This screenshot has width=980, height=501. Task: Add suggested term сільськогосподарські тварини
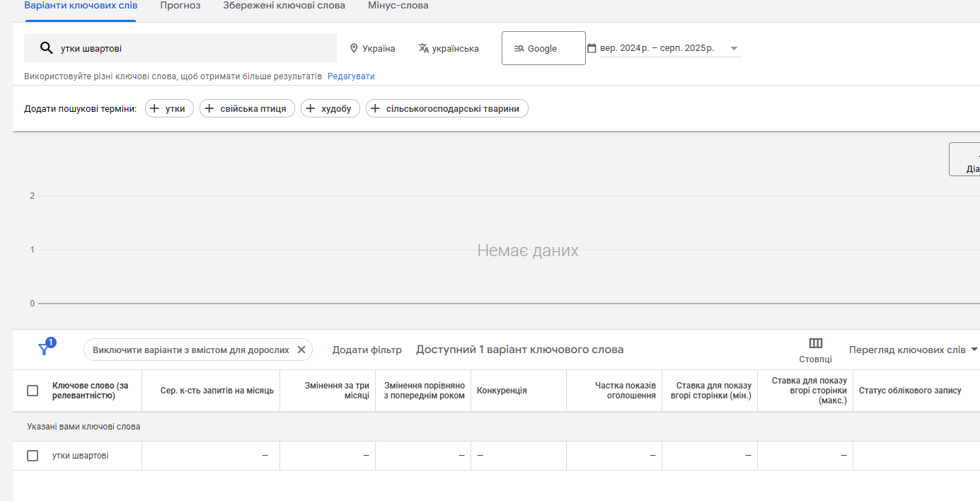[447, 108]
